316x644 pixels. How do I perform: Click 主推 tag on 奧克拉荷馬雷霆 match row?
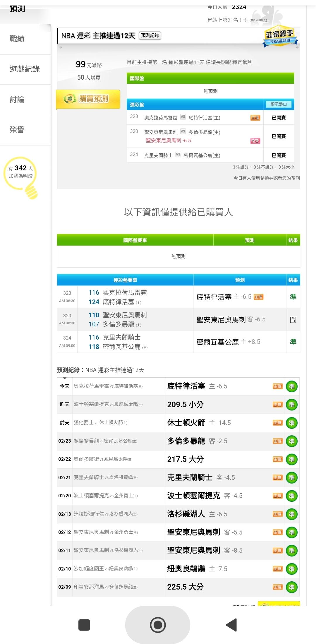tap(255, 118)
